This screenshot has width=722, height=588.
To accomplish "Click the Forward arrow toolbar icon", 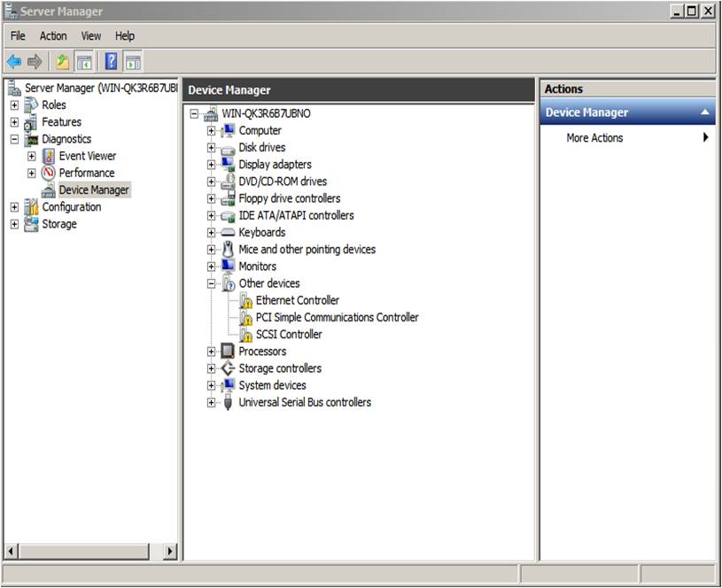I will (35, 62).
